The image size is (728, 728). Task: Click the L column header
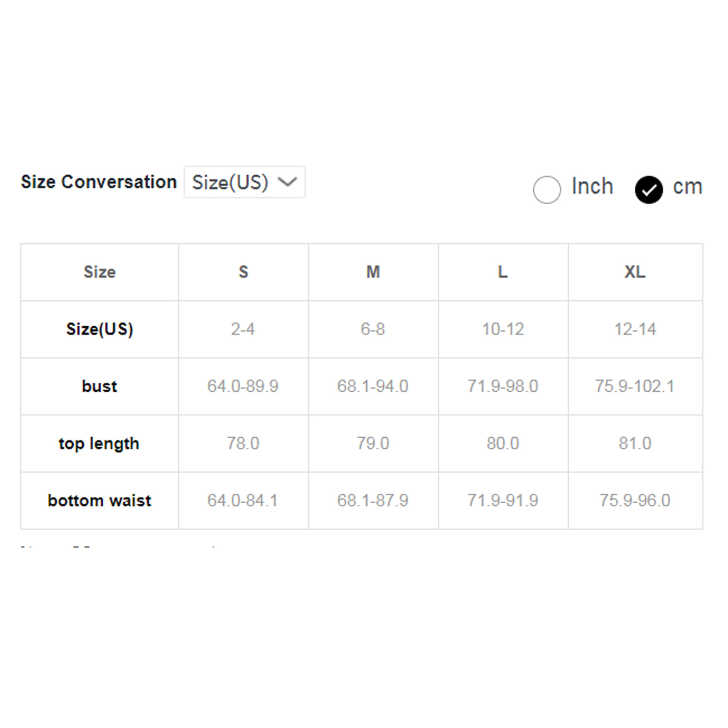click(x=503, y=272)
